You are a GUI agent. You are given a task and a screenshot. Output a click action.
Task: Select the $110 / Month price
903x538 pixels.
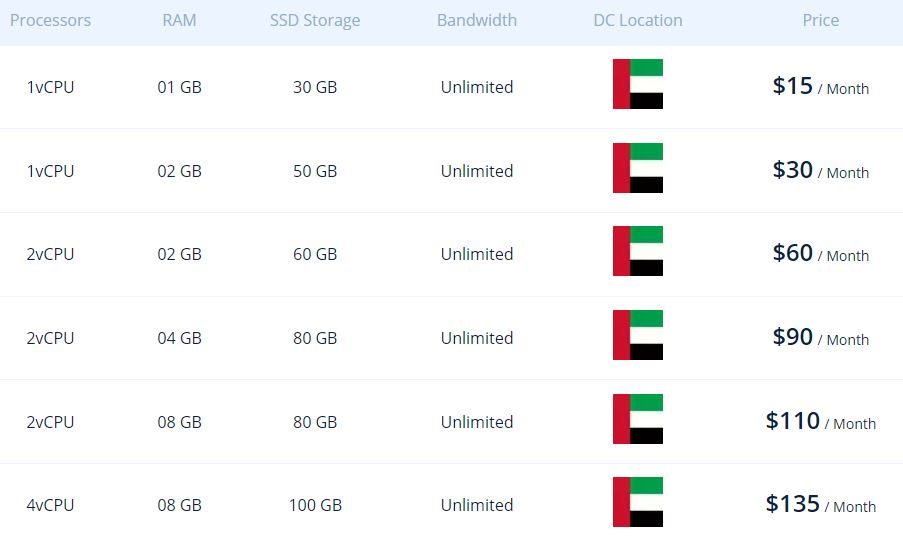click(820, 422)
